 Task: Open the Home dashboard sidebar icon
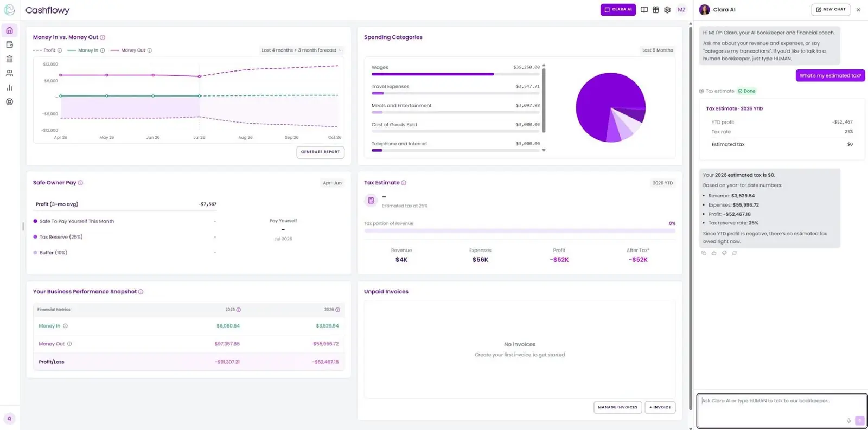[x=9, y=30]
